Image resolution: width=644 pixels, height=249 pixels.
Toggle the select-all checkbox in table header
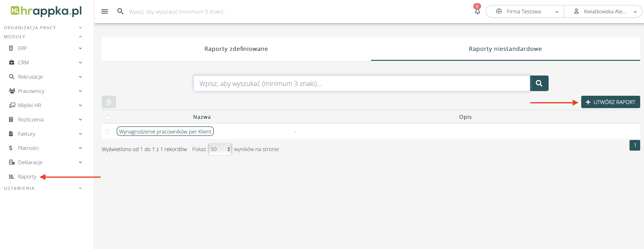pos(107,117)
